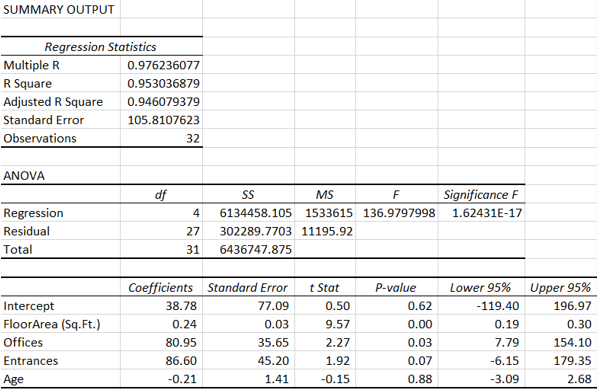The width and height of the screenshot is (597, 389).
Task: Select Entrances P-value 0.07
Action: tap(420, 360)
